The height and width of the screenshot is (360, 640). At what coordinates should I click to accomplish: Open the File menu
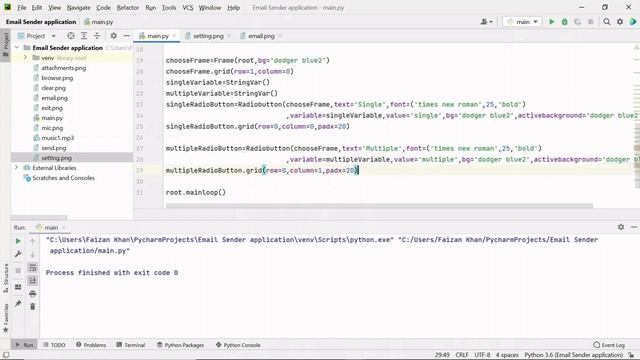coord(22,7)
